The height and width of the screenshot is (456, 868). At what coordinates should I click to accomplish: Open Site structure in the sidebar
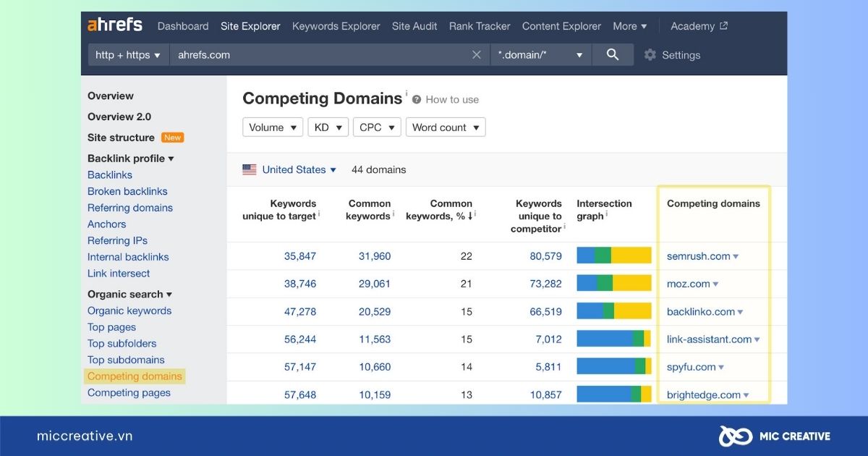pos(121,138)
